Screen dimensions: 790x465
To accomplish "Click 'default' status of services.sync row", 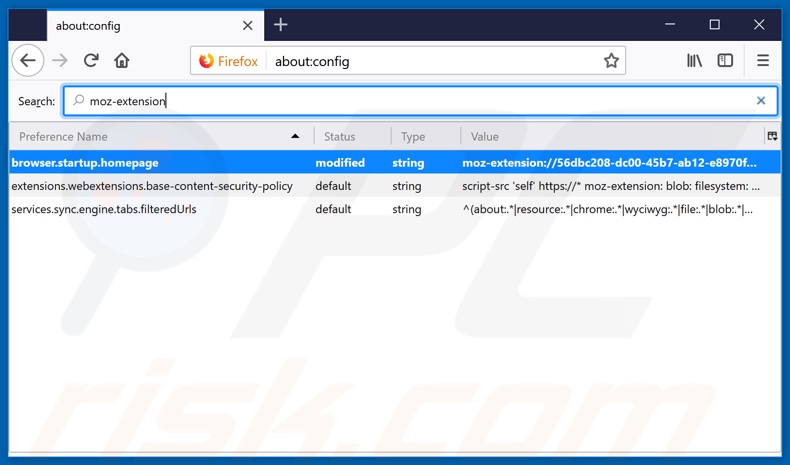I will point(333,209).
